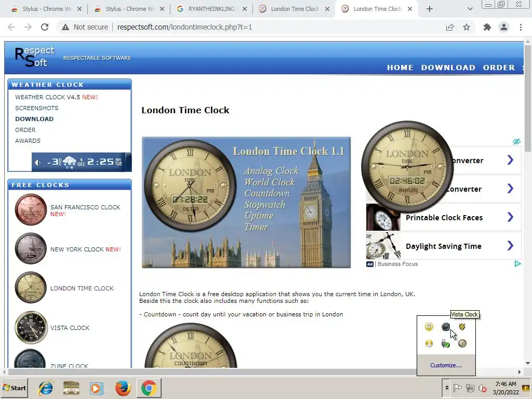
Task: Open New York Clock link
Action: (x=86, y=249)
